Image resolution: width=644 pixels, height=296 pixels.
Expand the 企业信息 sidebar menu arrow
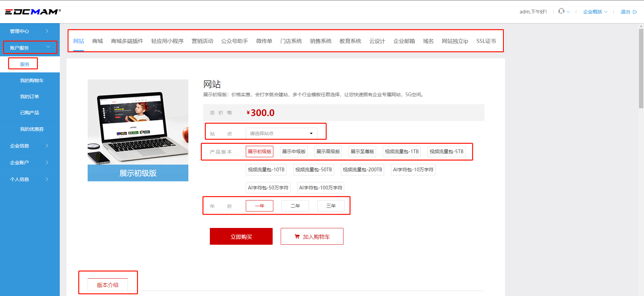[47, 146]
